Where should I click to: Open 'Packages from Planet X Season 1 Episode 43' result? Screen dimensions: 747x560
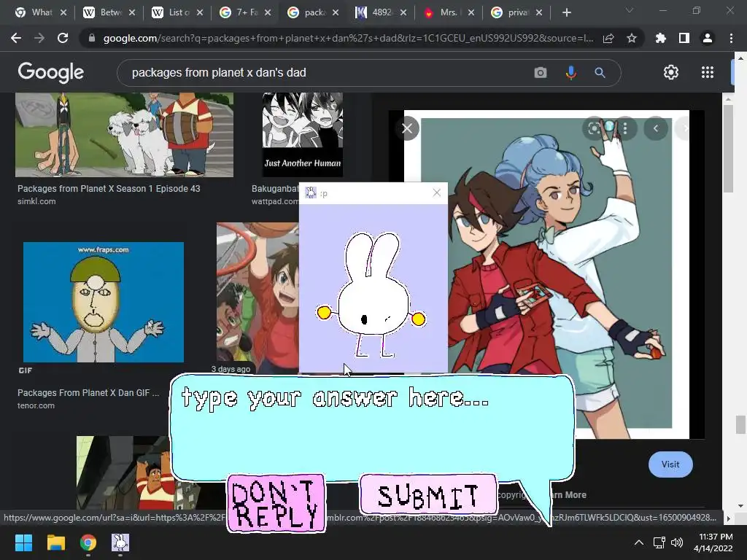(x=109, y=189)
